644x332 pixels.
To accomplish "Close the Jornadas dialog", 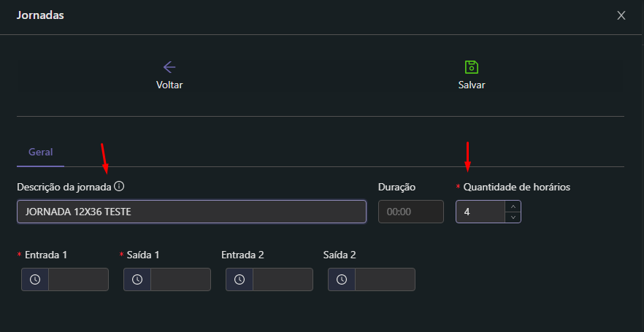I will 621,15.
